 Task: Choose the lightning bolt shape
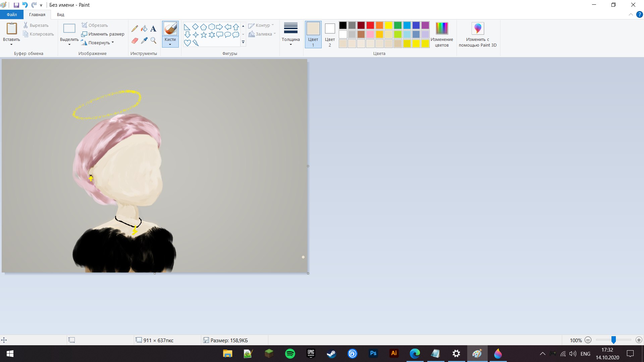coord(195,43)
